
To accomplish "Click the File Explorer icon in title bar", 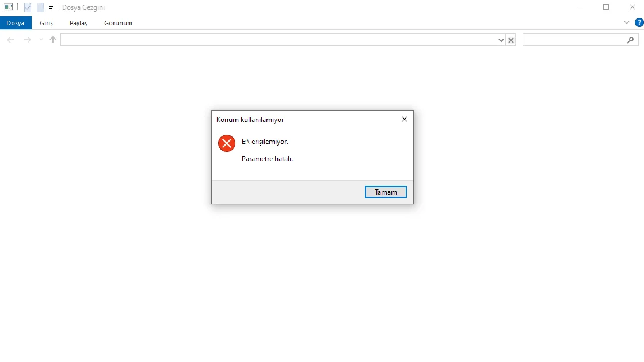I will 8,7.
